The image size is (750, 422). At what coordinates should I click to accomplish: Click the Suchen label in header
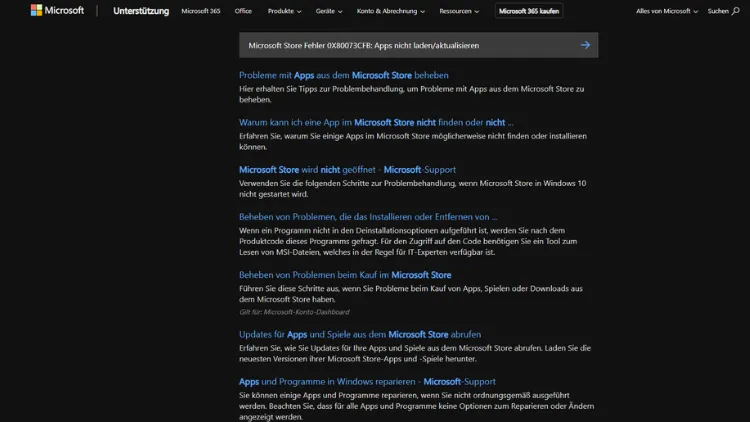click(717, 11)
